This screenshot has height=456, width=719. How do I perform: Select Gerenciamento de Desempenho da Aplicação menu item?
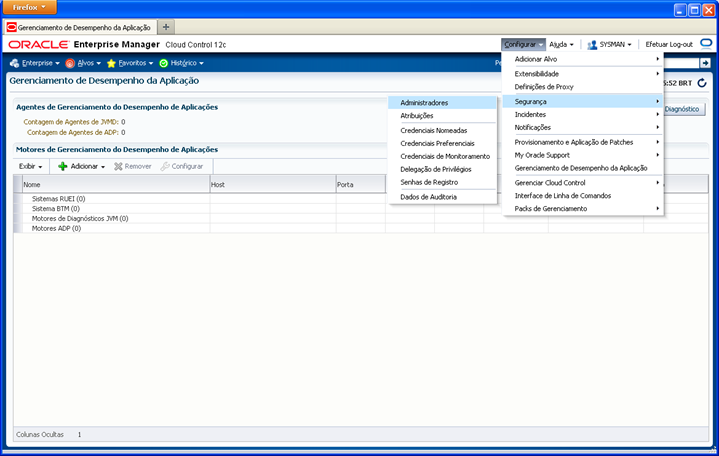(x=583, y=168)
